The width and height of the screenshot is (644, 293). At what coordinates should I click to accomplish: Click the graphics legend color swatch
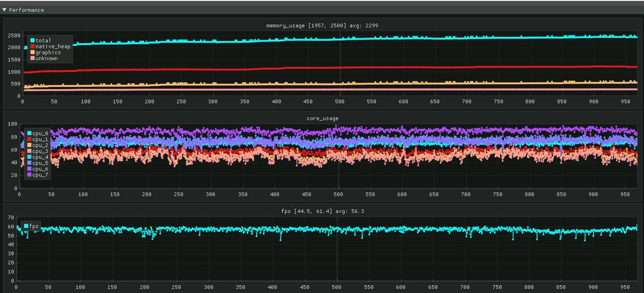tap(32, 52)
